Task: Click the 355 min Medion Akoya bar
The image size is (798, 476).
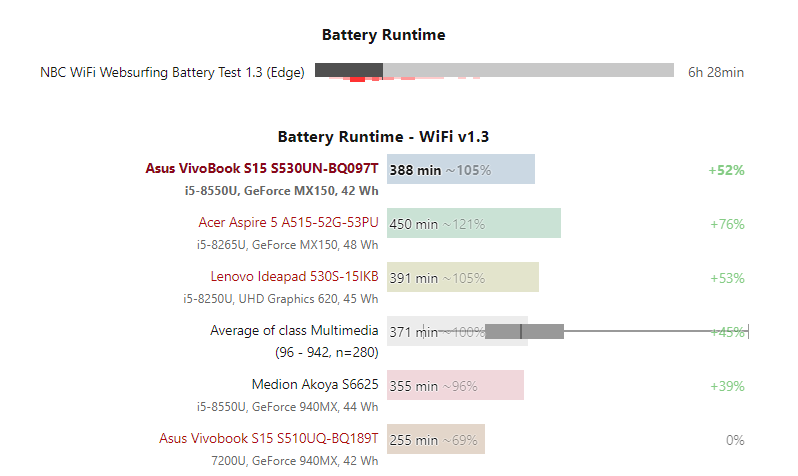Action: click(455, 385)
